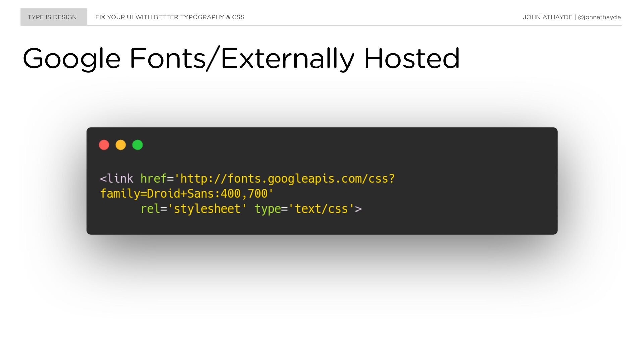Click the family=Droid+Sans:400,700 line

pos(187,194)
